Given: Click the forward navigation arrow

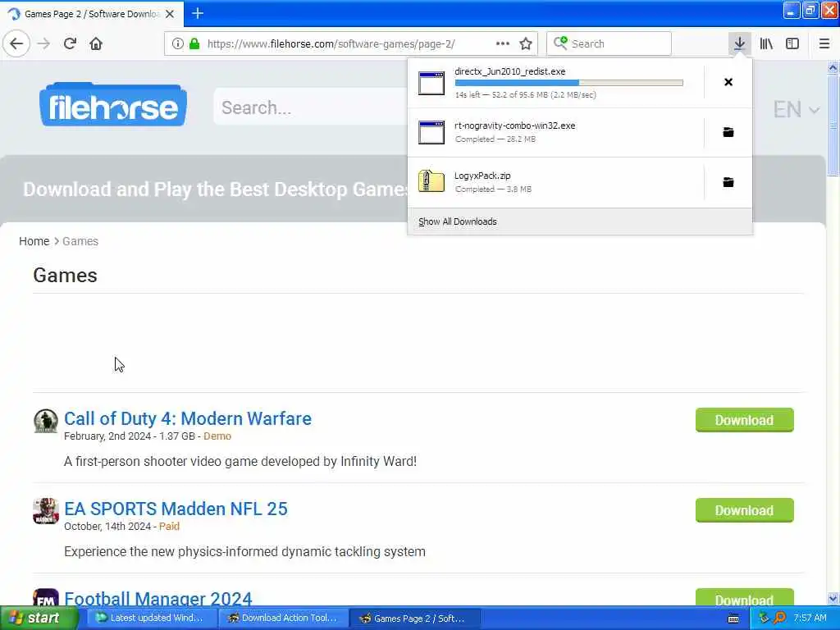Looking at the screenshot, I should (44, 43).
